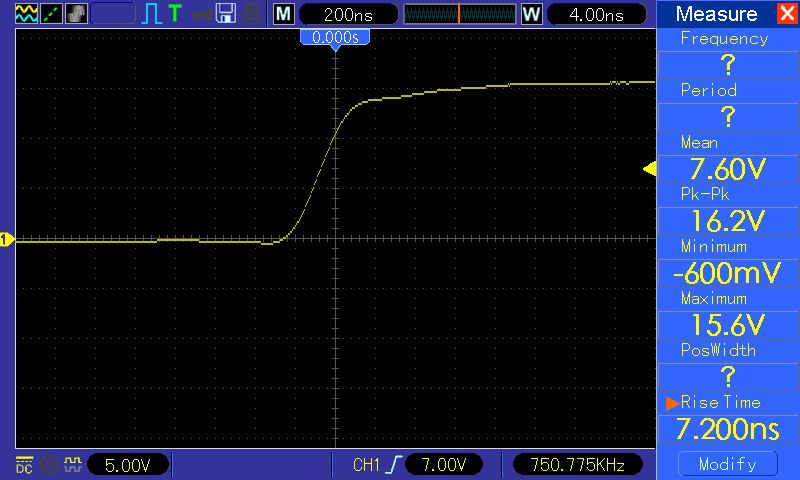This screenshot has width=800, height=480.
Task: Click the orange arrow beside Rise Time
Action: [x=672, y=403]
